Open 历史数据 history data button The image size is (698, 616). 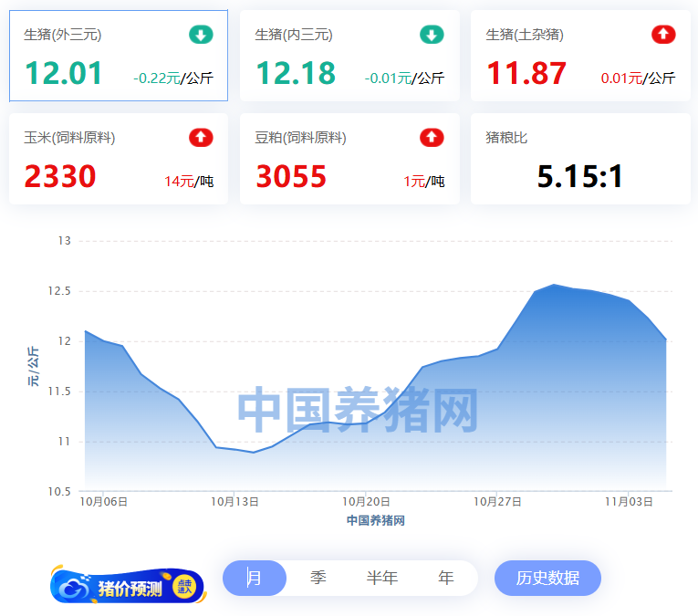[547, 578]
